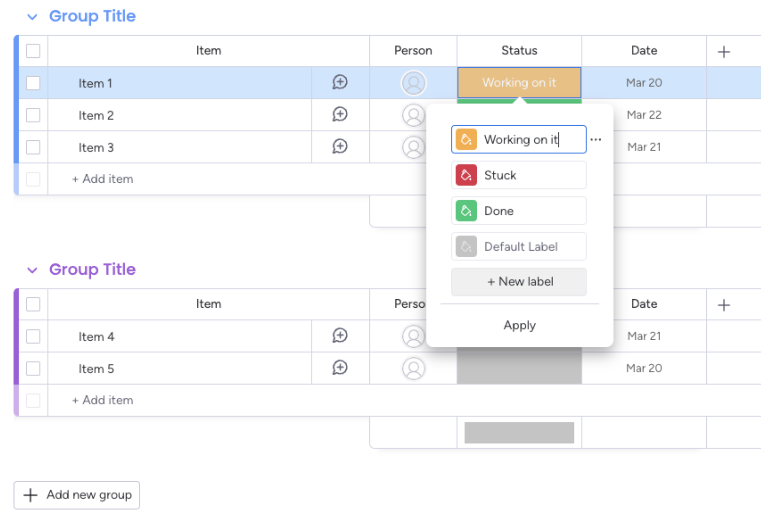This screenshot has width=761, height=532.
Task: Click the person avatar icon for Item 5
Action: tap(413, 368)
